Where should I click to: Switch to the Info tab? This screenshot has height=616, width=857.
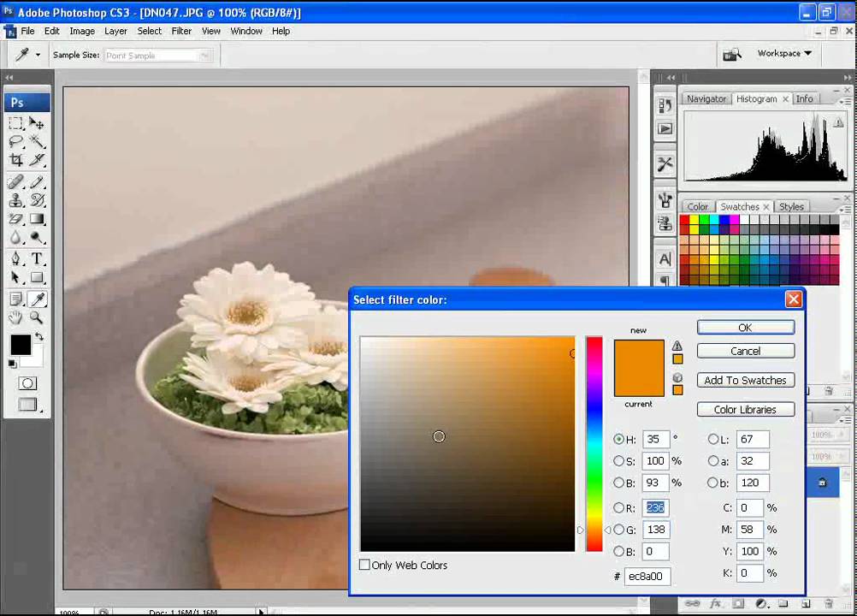tap(804, 99)
